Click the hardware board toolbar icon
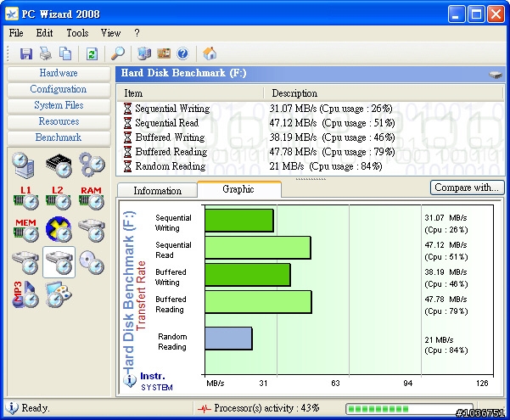The height and width of the screenshot is (420, 510). pos(164,53)
